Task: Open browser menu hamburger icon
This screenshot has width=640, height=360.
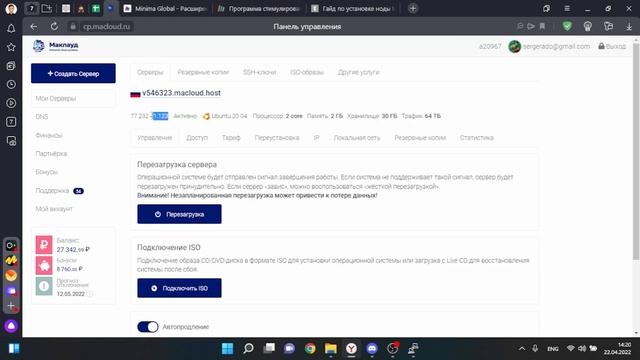Action: point(567,8)
